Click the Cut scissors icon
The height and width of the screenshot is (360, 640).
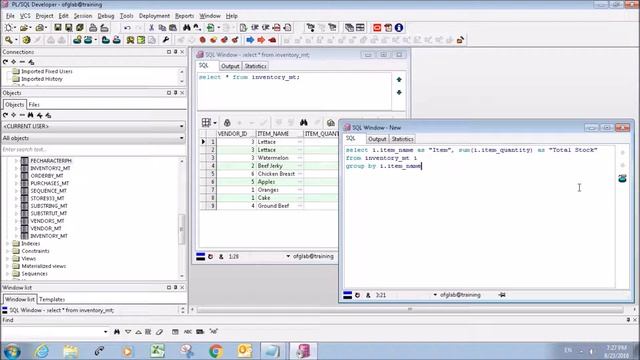coord(151,28)
